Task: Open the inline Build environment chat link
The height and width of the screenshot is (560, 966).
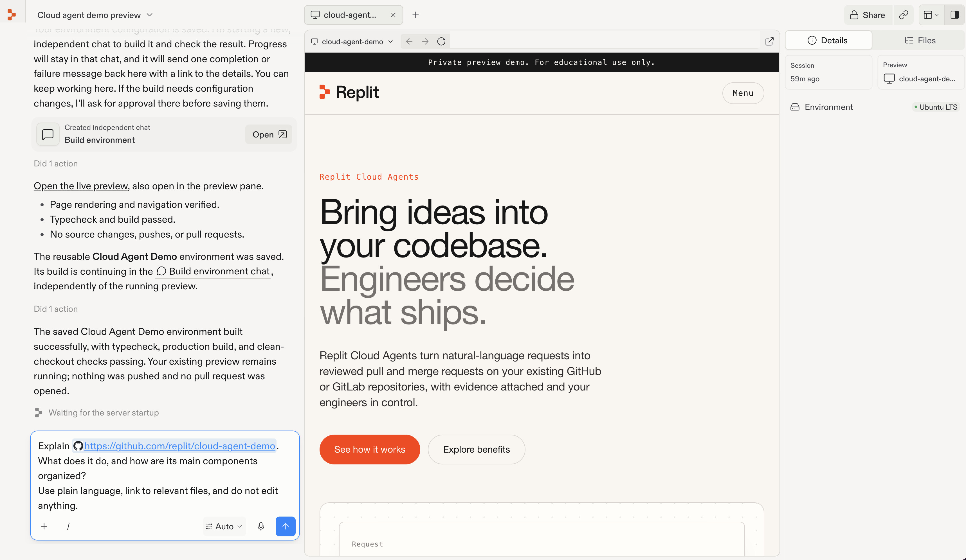Action: [214, 271]
